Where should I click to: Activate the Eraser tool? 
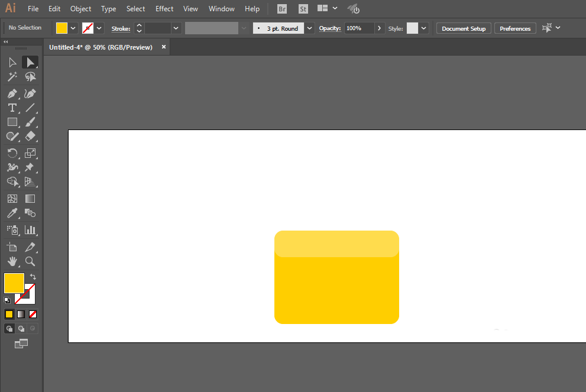tap(30, 136)
